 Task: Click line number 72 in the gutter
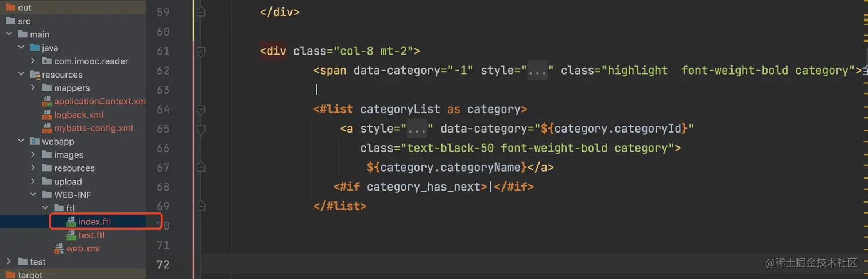163,264
